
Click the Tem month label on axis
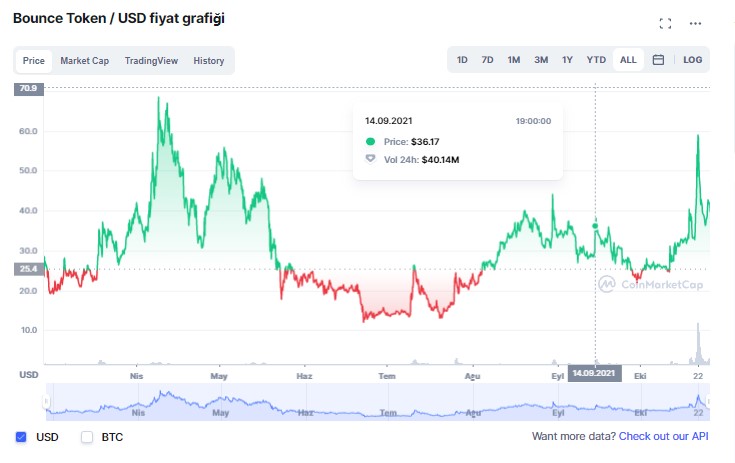[387, 376]
